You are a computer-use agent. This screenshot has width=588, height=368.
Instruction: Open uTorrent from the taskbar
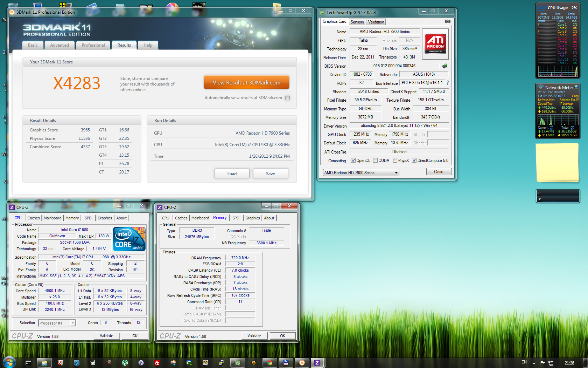(x=125, y=363)
